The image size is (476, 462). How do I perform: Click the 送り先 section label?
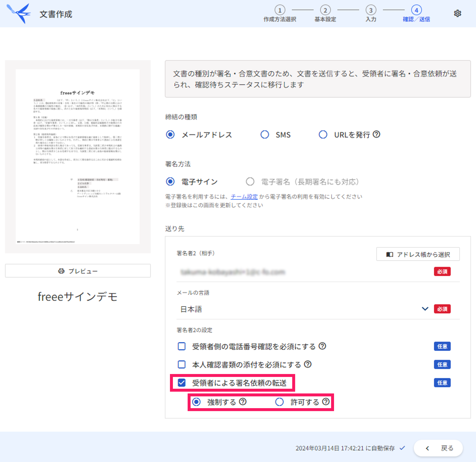(x=175, y=229)
